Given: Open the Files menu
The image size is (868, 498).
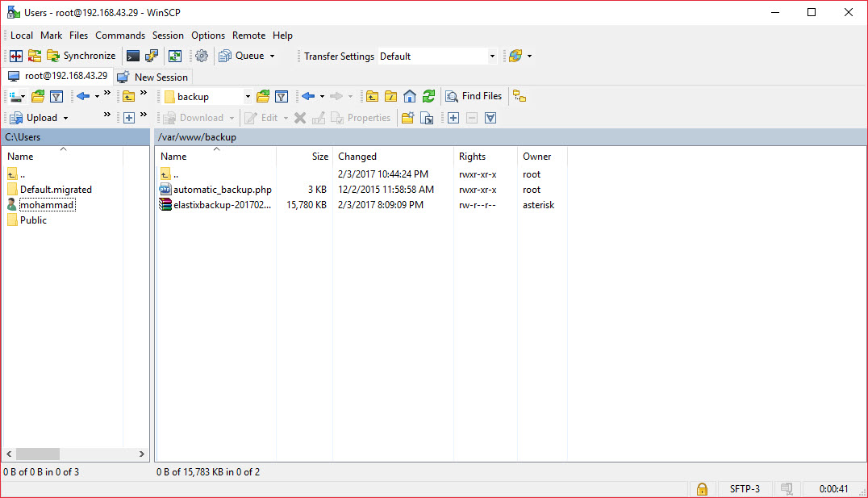Looking at the screenshot, I should pos(78,36).
